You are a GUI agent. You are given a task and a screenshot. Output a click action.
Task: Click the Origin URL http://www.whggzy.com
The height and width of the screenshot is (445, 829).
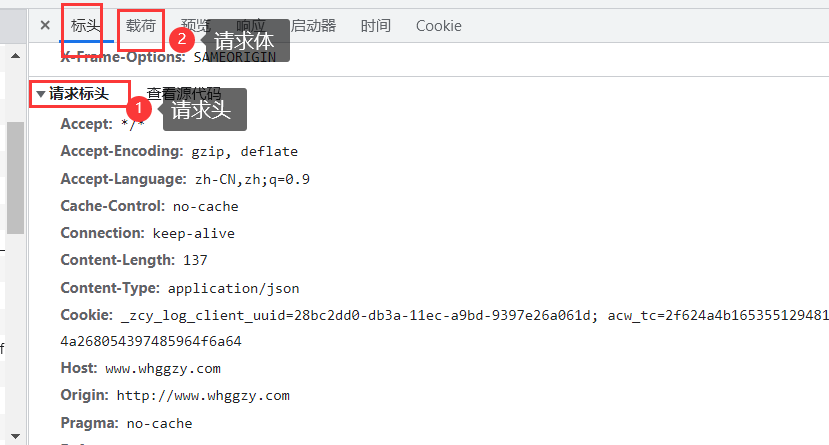pos(203,396)
